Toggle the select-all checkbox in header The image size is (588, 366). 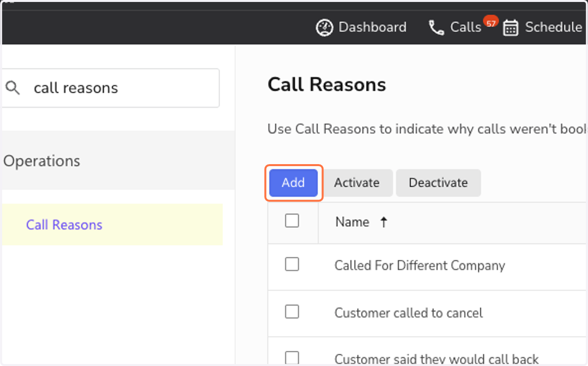(x=292, y=221)
